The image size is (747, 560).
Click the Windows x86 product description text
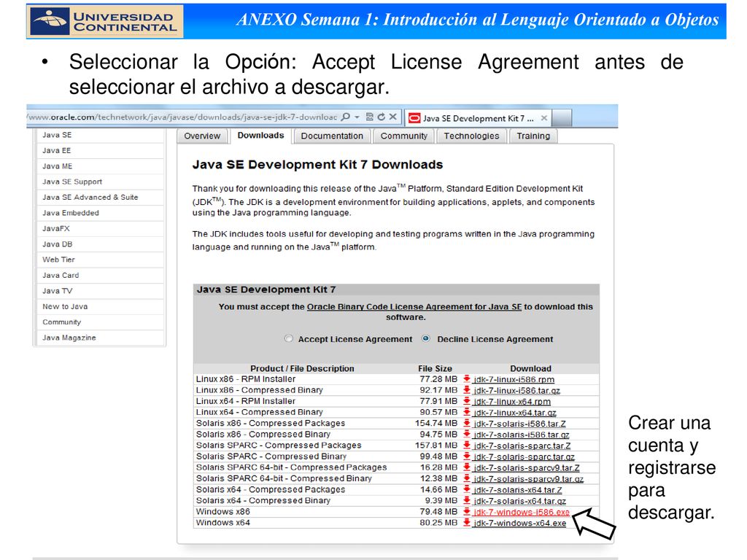point(223,511)
